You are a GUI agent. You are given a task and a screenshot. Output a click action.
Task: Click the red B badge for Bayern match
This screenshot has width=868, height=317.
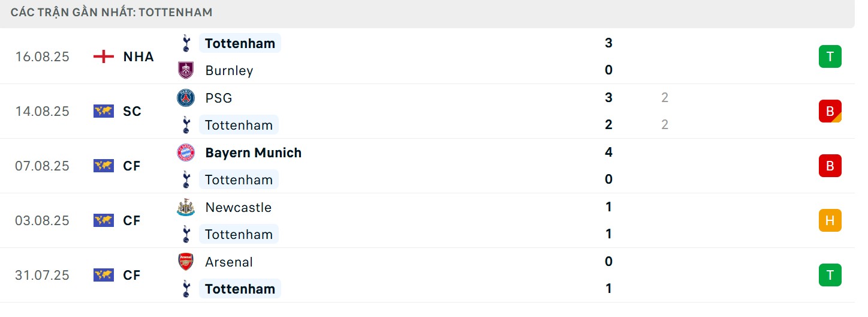pos(830,166)
